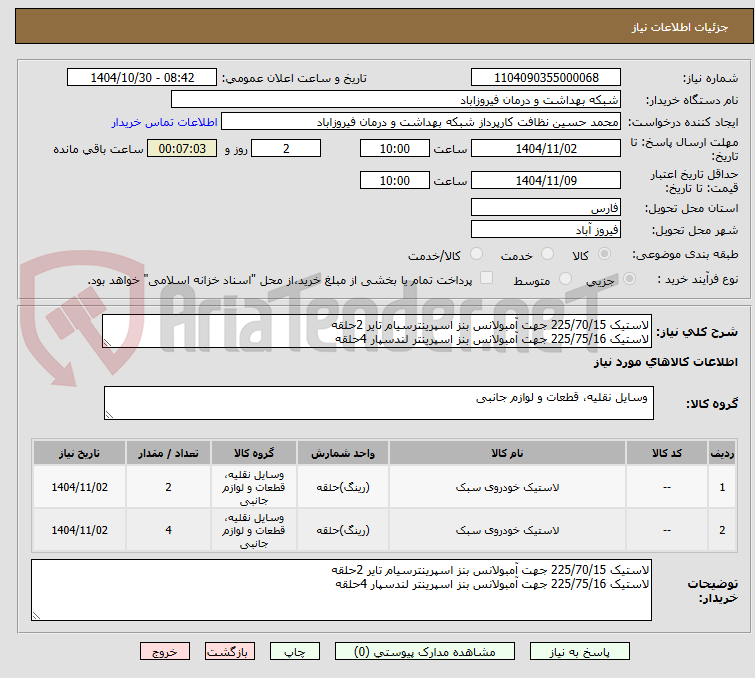Click the announcement date field 1404/10/30 - 08:42
This screenshot has height=678, width=755.
point(142,78)
